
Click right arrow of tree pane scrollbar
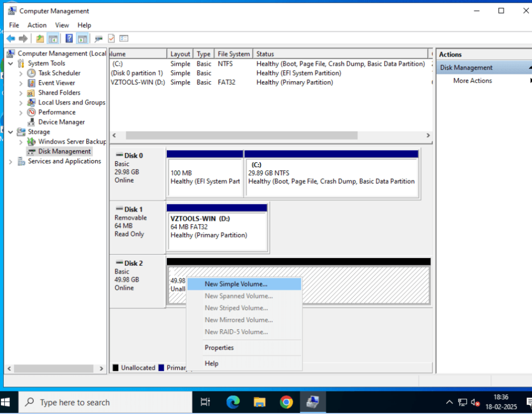pyautogui.click(x=101, y=368)
